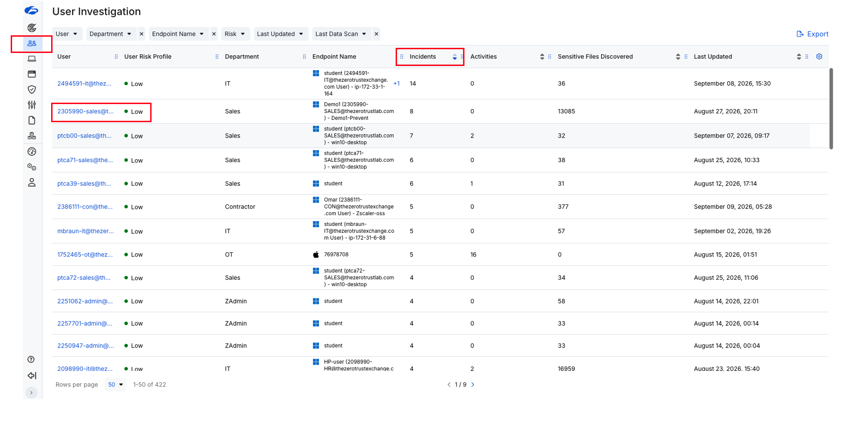Screen dimensions: 868x433
Task: Open the help question mark icon
Action: (31, 360)
